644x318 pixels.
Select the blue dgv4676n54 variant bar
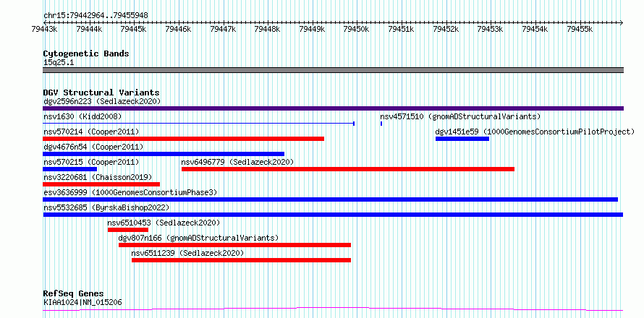pyautogui.click(x=164, y=154)
